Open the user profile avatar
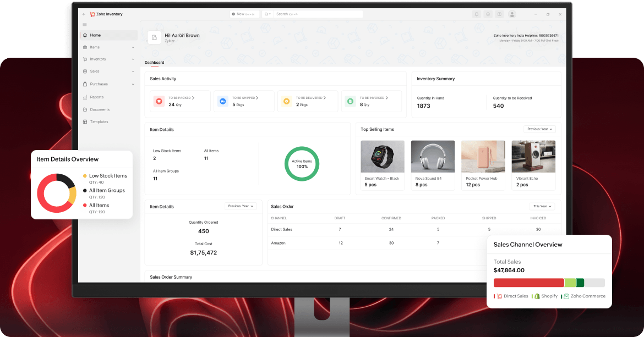Screen dimensions: 644x337 (x=512, y=14)
